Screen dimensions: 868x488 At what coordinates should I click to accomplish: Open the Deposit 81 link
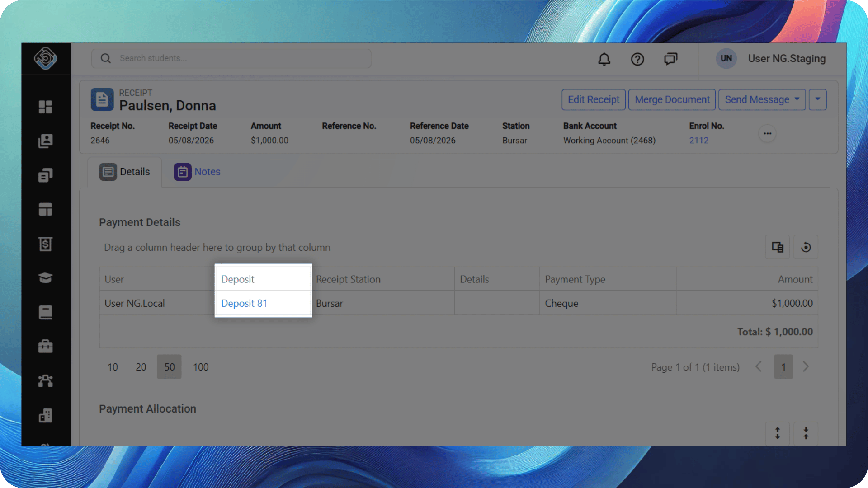click(244, 303)
